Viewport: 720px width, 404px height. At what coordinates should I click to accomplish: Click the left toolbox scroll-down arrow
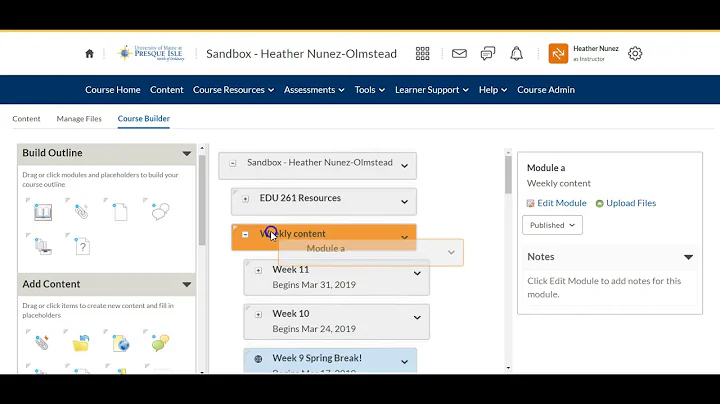point(202,371)
